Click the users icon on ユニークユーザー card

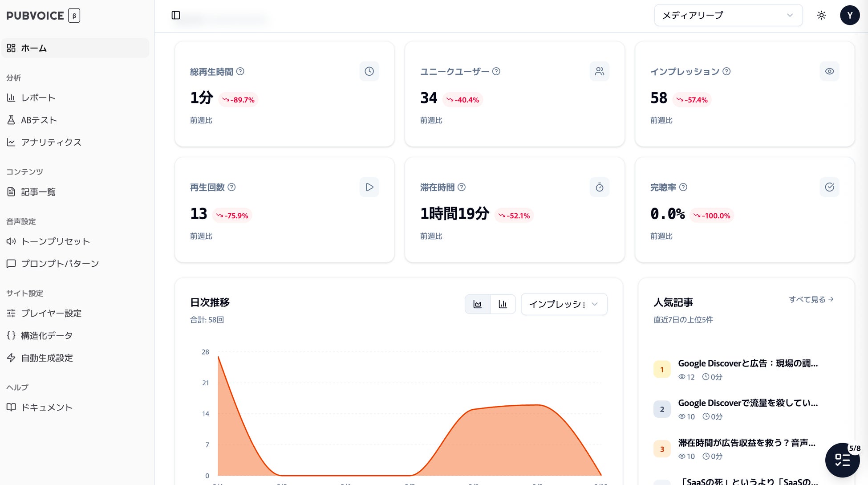pyautogui.click(x=599, y=71)
